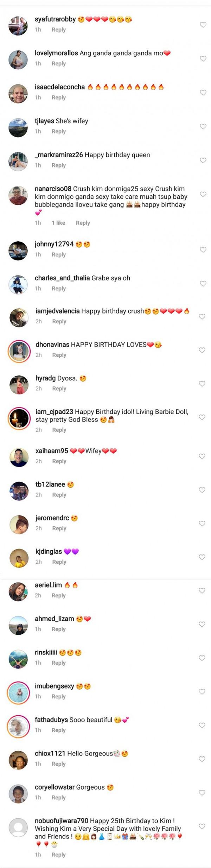Viewport: 211px width, 868px height.
Task: Like nobuofujiwara790's 25th Birthday comment
Action: pyautogui.click(x=202, y=826)
